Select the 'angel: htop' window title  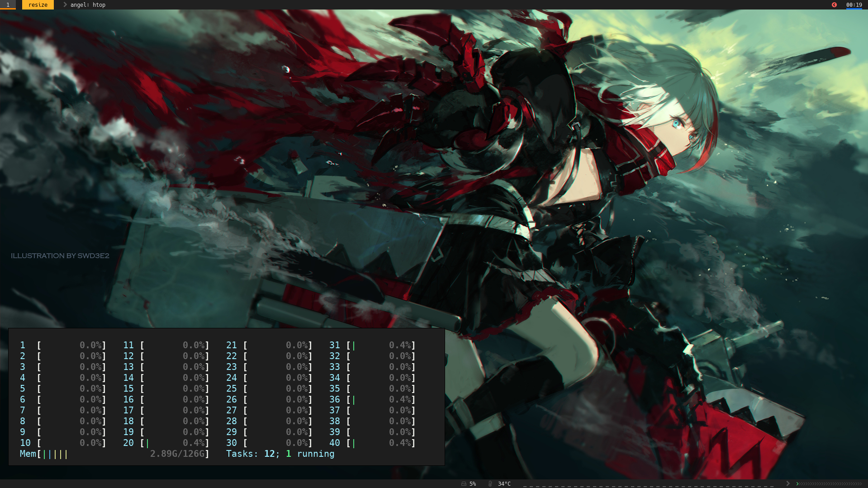click(x=88, y=5)
